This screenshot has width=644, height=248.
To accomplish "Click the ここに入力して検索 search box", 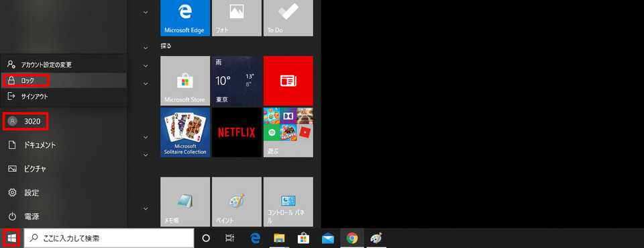I will click(109, 238).
